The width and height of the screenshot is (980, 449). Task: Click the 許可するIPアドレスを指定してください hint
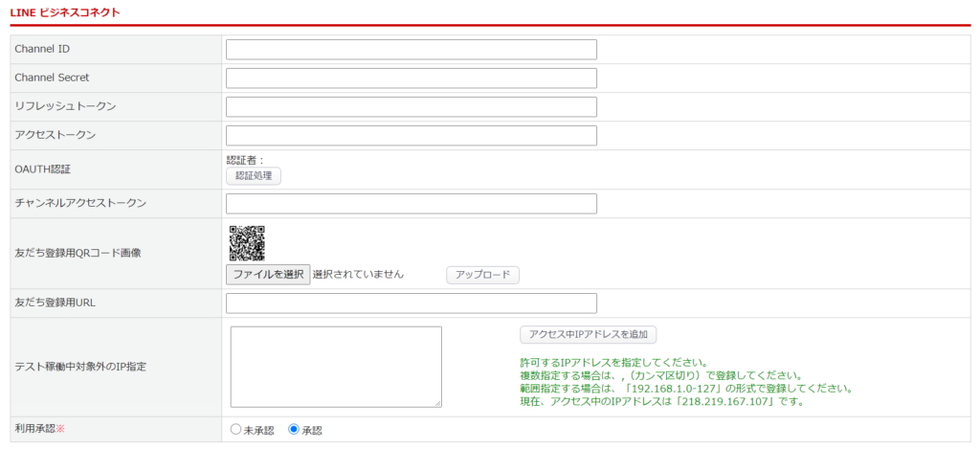click(x=613, y=363)
